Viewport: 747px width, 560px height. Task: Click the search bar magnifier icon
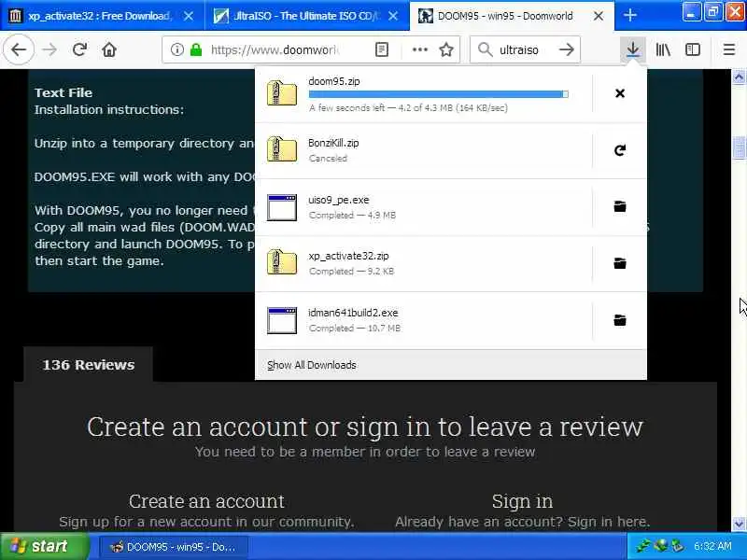click(x=485, y=49)
